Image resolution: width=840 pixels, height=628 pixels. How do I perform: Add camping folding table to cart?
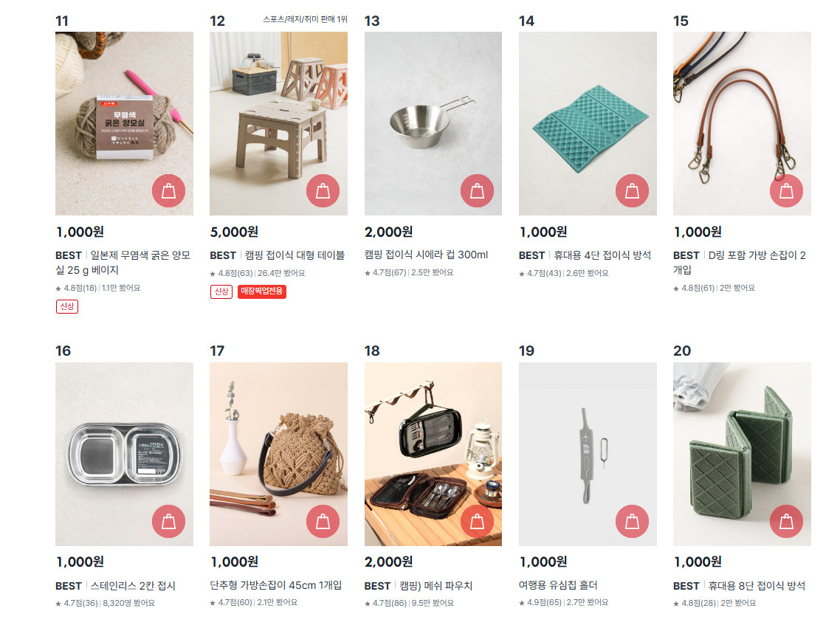pos(323,190)
